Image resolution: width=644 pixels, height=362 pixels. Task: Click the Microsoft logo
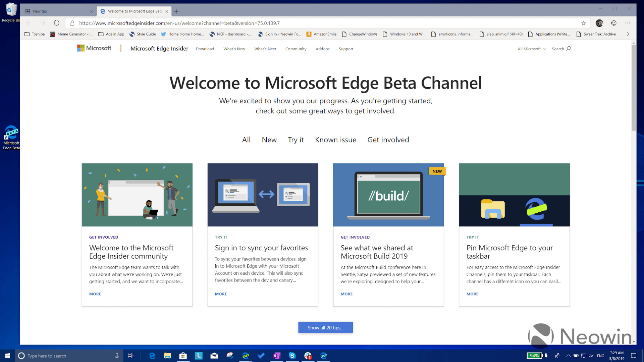click(94, 48)
